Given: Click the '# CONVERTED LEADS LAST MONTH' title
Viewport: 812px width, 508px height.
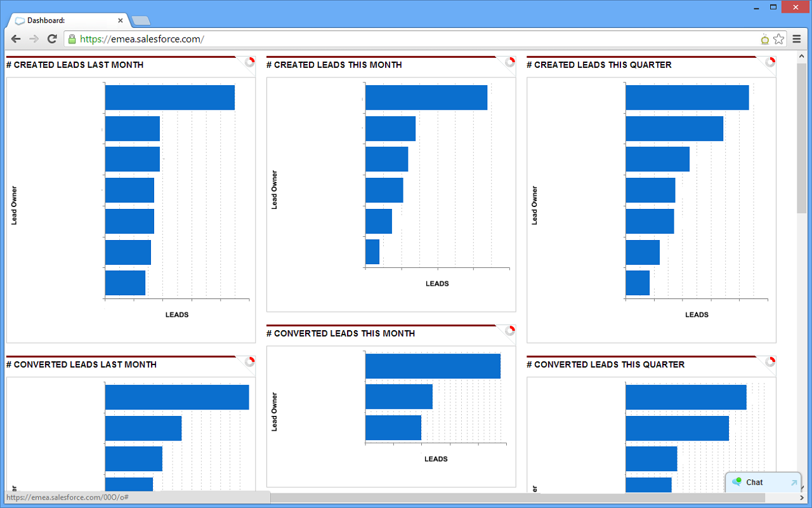Looking at the screenshot, I should click(x=81, y=364).
